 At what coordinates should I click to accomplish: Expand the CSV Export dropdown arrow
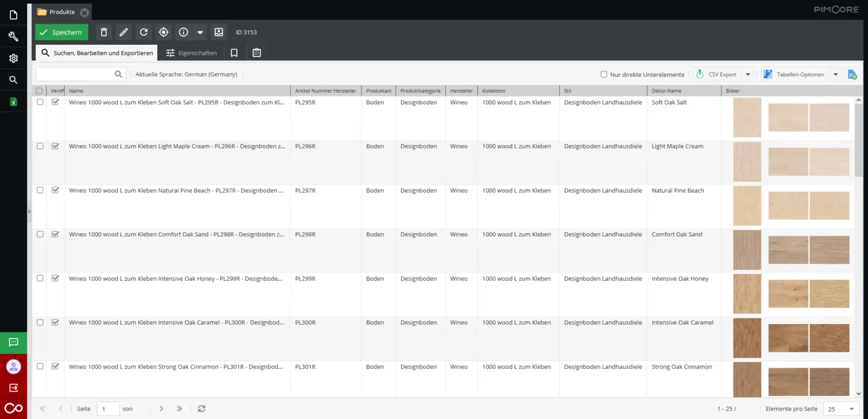coord(748,74)
